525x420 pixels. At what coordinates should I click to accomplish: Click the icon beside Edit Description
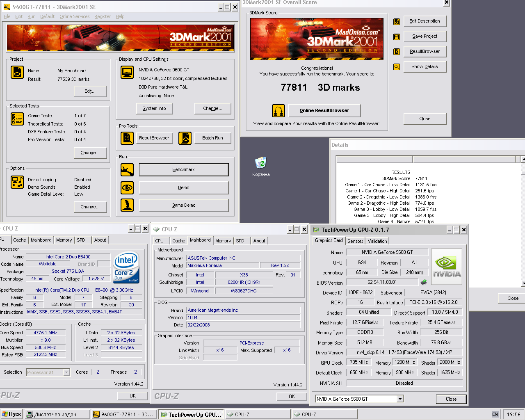point(396,22)
